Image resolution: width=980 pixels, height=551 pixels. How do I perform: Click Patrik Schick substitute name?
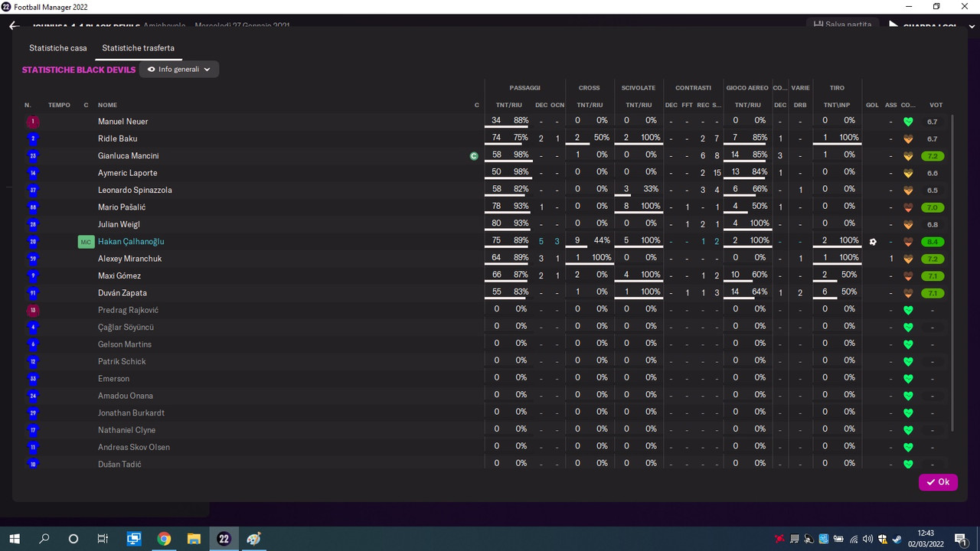pyautogui.click(x=122, y=362)
